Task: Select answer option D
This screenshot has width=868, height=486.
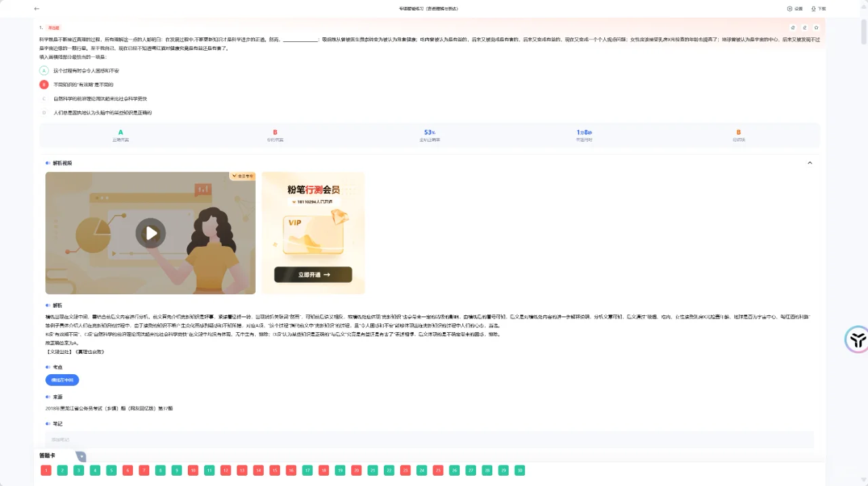Action: [x=45, y=113]
